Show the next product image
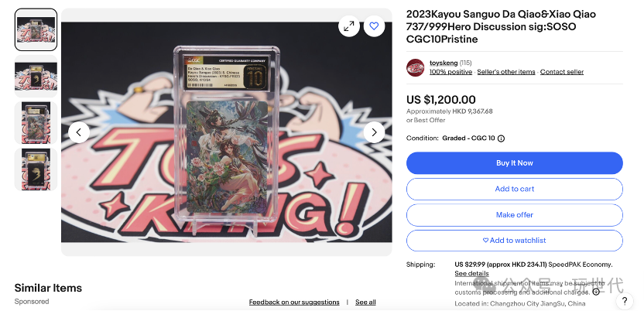The image size is (644, 311). (374, 132)
